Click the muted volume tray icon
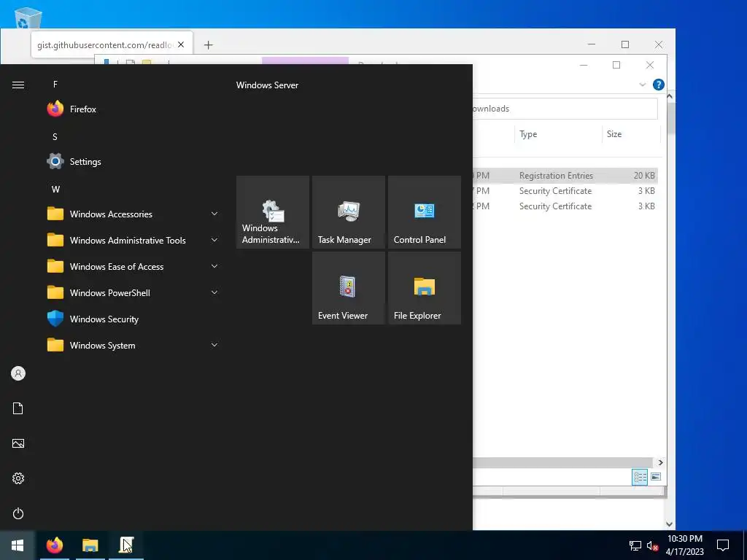 click(x=653, y=545)
